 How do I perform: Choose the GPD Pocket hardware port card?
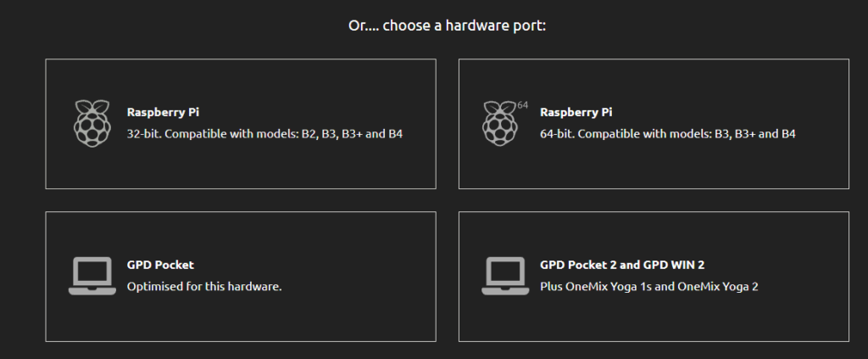[x=241, y=277]
